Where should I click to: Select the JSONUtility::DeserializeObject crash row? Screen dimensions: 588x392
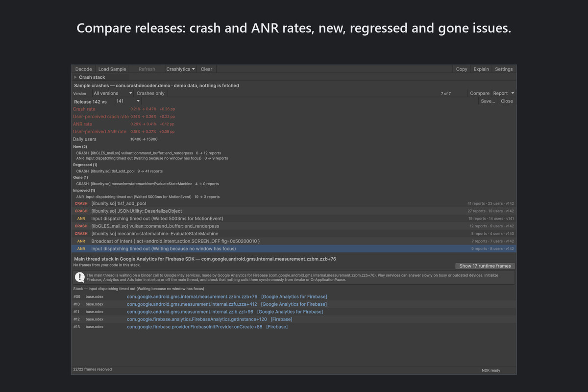pos(294,211)
